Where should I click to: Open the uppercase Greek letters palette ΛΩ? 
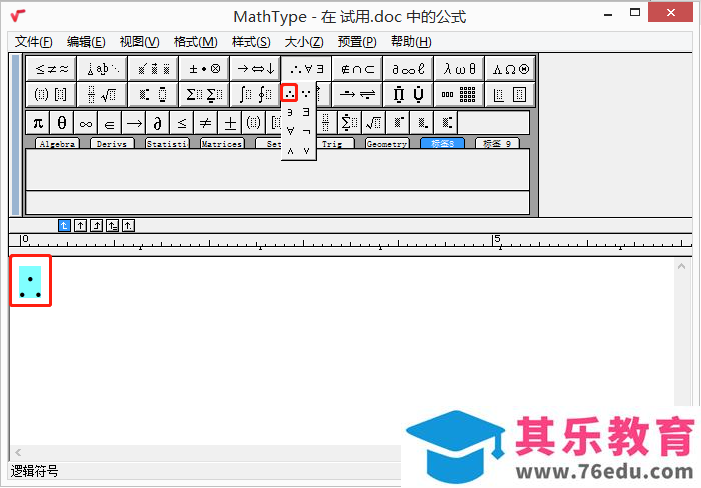[x=510, y=69]
